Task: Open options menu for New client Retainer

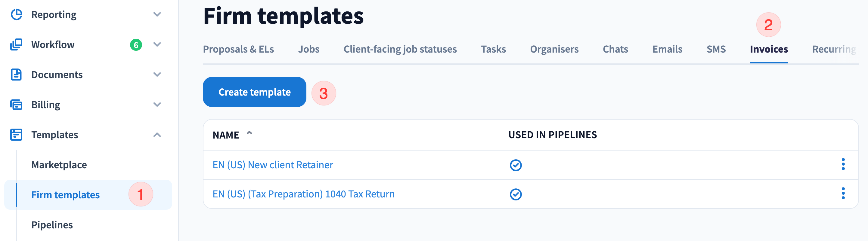Action: point(843,164)
